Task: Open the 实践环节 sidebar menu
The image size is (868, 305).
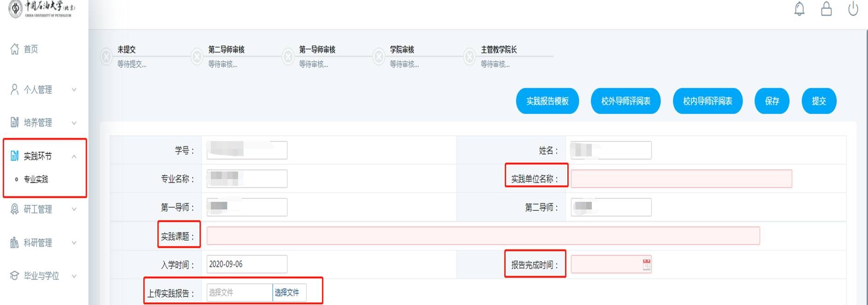Action: click(38, 156)
